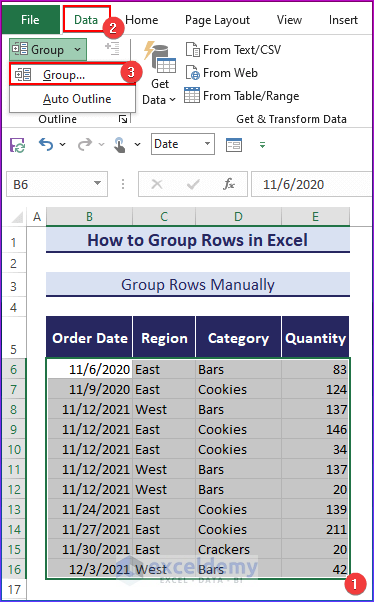Screen dimensions: 374x602
Task: Import data From Table/Range
Action: tap(242, 96)
